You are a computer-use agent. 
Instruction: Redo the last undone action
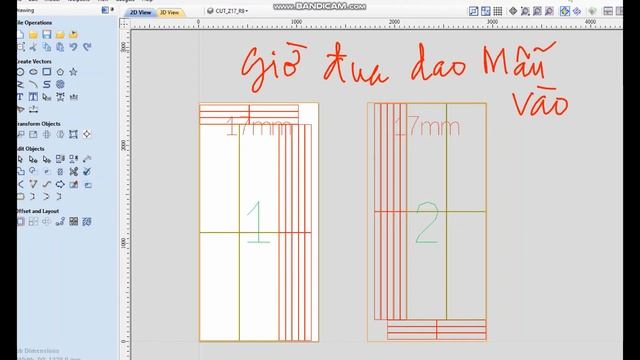click(87, 47)
